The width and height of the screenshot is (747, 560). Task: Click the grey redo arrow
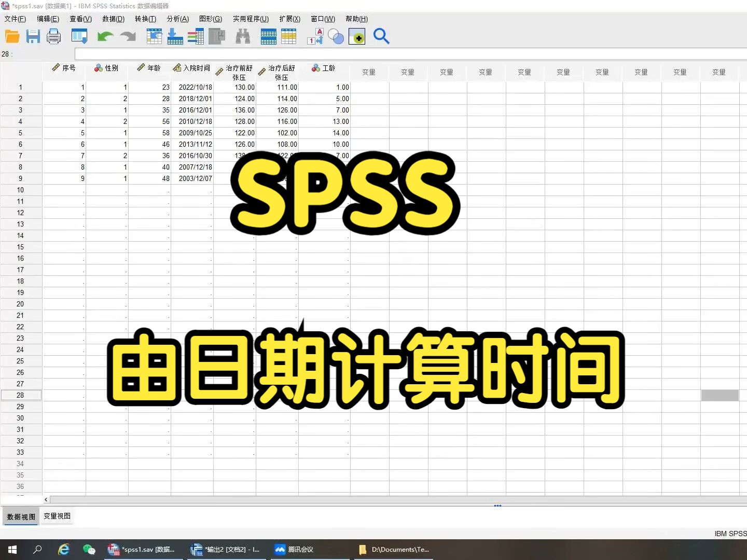[128, 36]
